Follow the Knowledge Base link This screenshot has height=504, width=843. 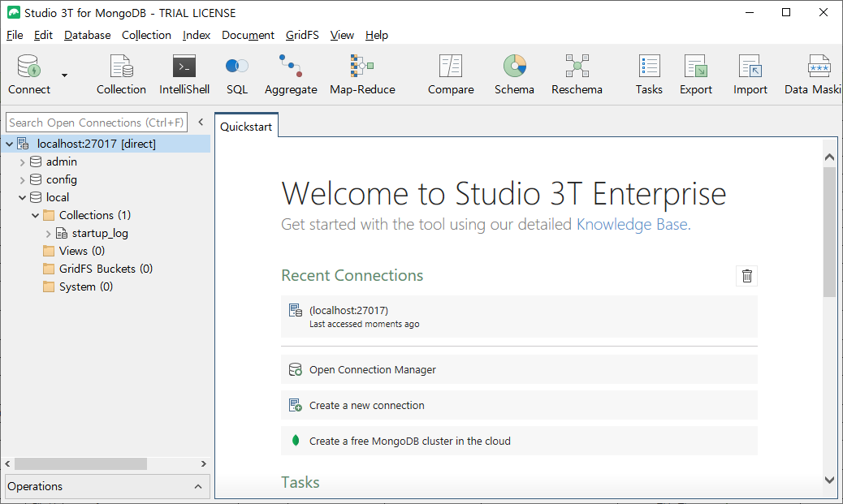(632, 224)
